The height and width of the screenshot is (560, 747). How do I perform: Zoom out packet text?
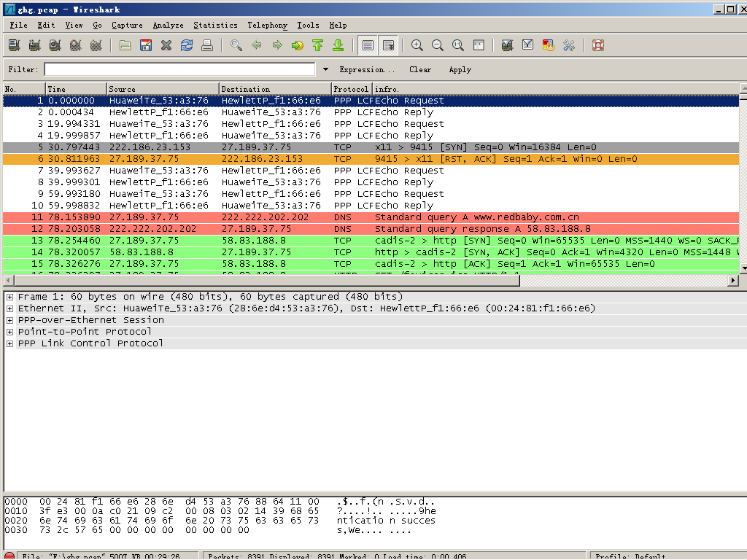tap(438, 45)
